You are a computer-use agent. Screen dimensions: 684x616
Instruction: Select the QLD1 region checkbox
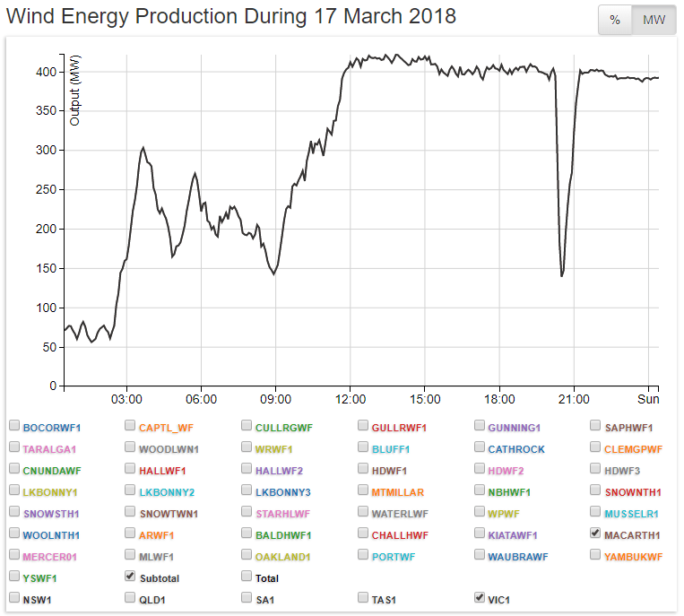coord(131,597)
